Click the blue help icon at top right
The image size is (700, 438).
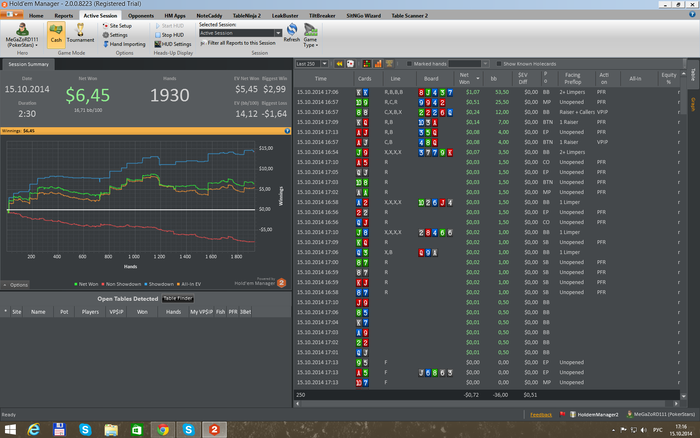(x=692, y=14)
